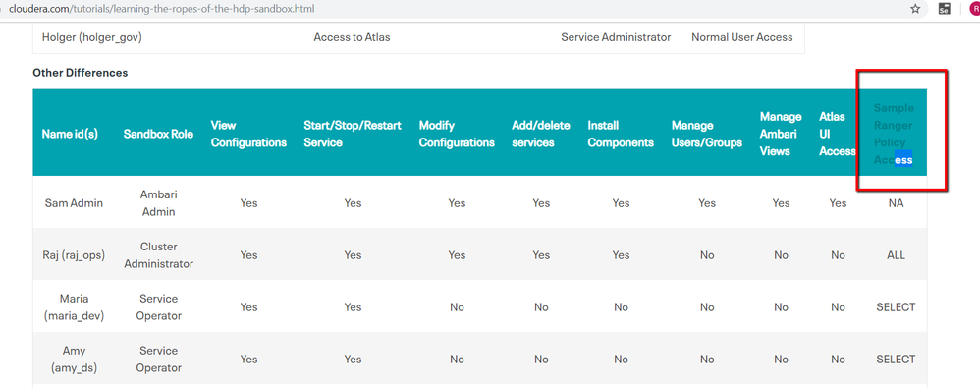Viewport: 980px width, 388px height.
Task: Click Amy's View Configurations 'Yes'
Action: 248,359
